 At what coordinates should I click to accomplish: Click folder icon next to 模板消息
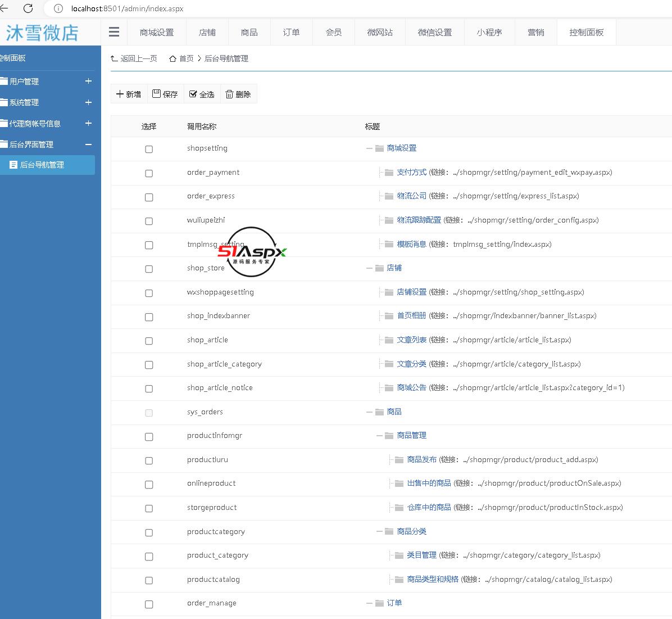[389, 244]
